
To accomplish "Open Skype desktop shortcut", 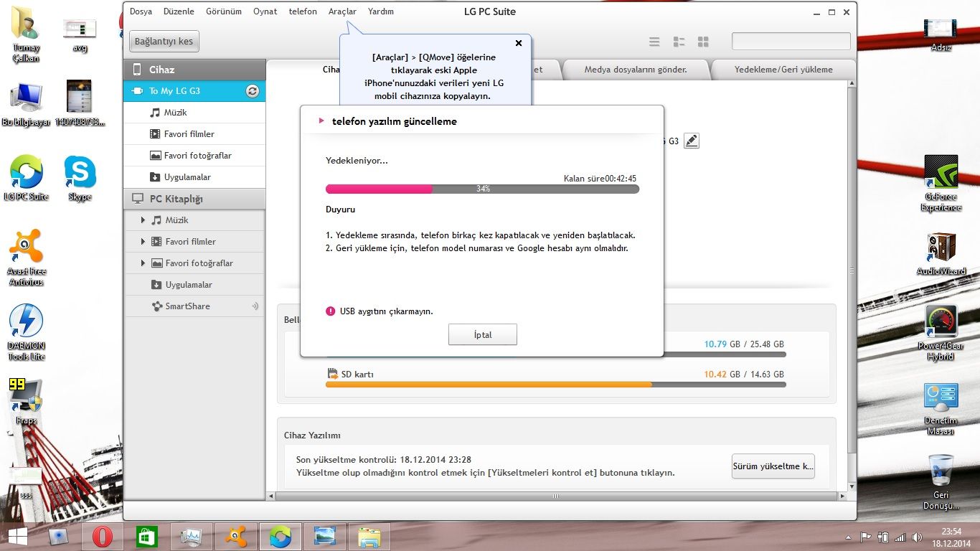I will point(80,177).
